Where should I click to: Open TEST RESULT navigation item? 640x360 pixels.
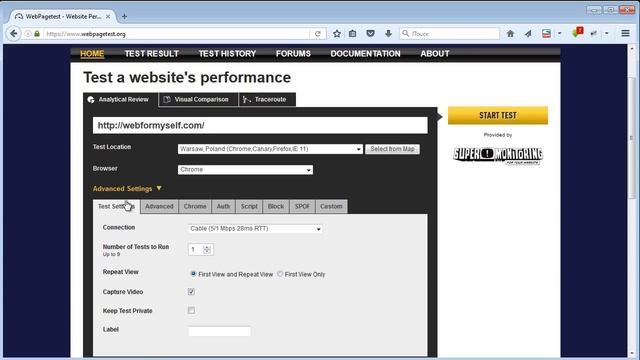(x=151, y=53)
